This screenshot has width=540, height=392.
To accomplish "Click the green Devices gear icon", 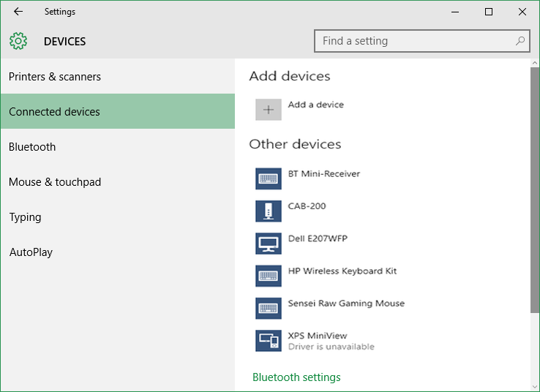I will [x=18, y=41].
